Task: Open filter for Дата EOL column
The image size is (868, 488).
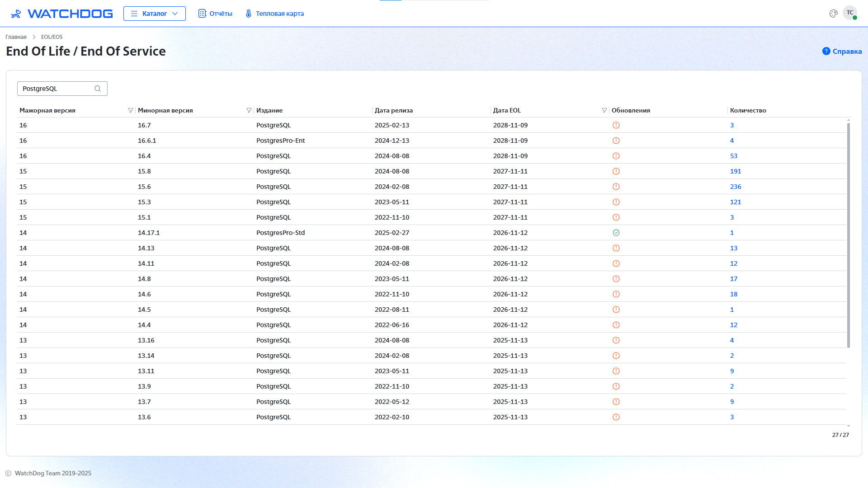Action: [x=604, y=110]
